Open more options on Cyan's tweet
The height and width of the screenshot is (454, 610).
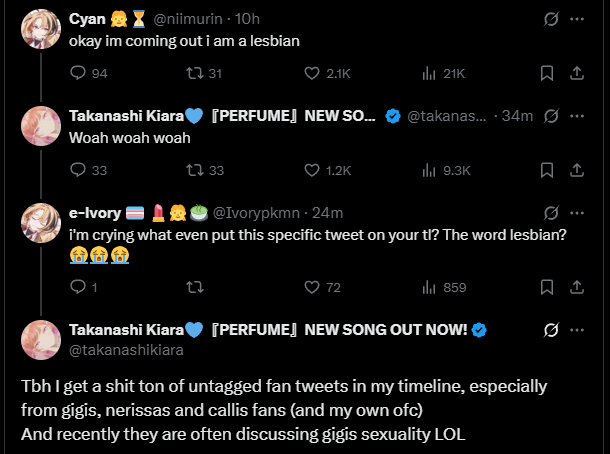click(577, 19)
